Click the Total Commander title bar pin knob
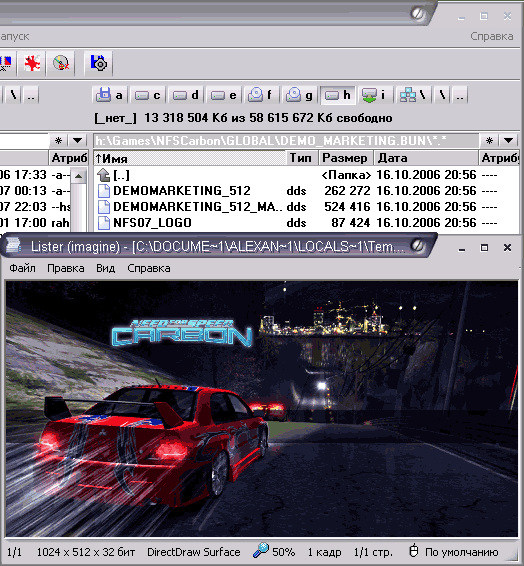524x566 pixels. [x=418, y=14]
